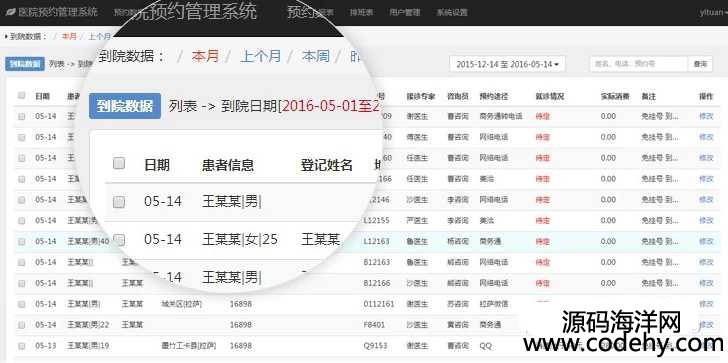Click 修改 link in the L12163 row
Screen dimensions: 728x363
point(706,241)
